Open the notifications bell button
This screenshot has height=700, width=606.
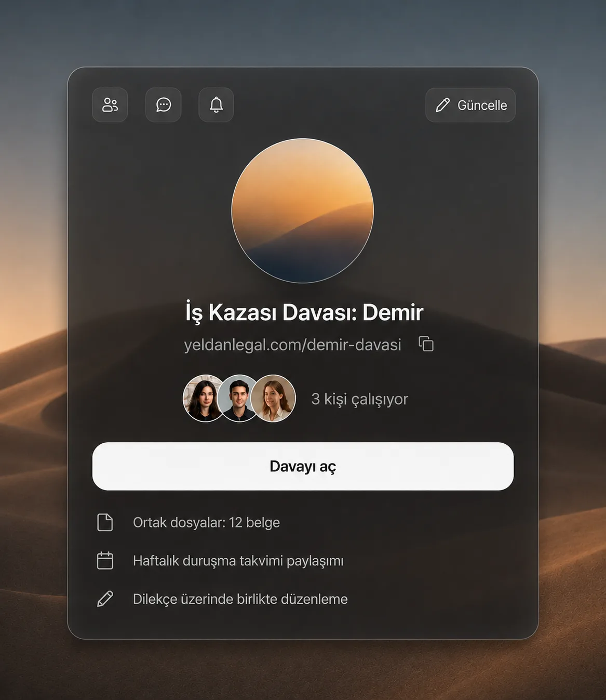click(x=216, y=105)
